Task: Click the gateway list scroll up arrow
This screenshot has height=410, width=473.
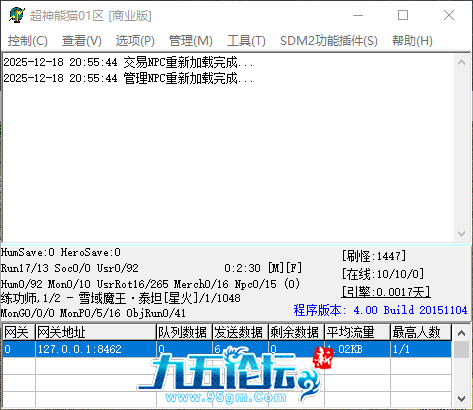Action: click(x=462, y=333)
